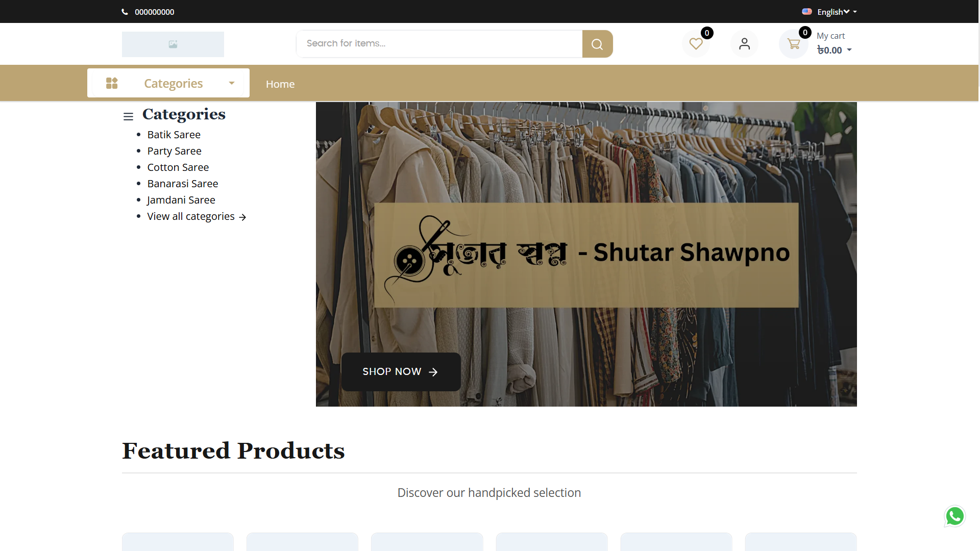The height and width of the screenshot is (551, 980).
Task: Click the phone number 000000000
Action: click(154, 12)
